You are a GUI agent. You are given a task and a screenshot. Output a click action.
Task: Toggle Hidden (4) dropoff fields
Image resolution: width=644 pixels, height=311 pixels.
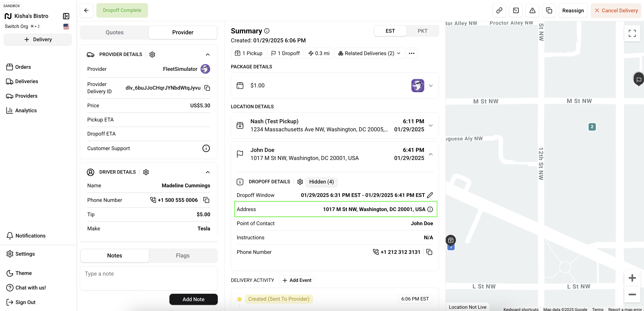click(321, 182)
